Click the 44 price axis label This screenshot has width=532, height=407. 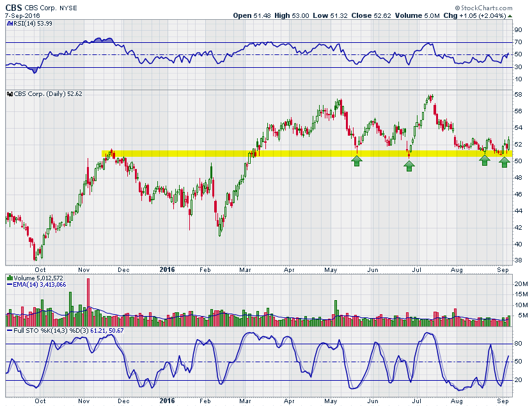tap(518, 211)
